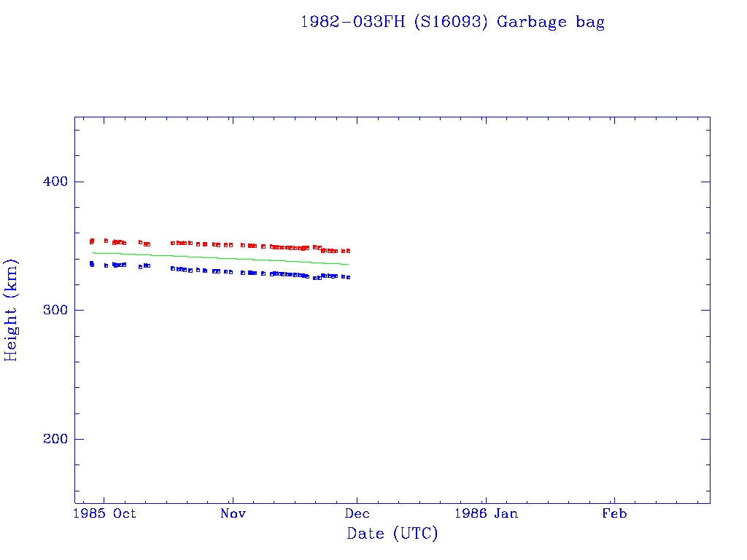Click the "Nov" date label
Image resolution: width=747 pixels, height=560 pixels.
tap(232, 513)
